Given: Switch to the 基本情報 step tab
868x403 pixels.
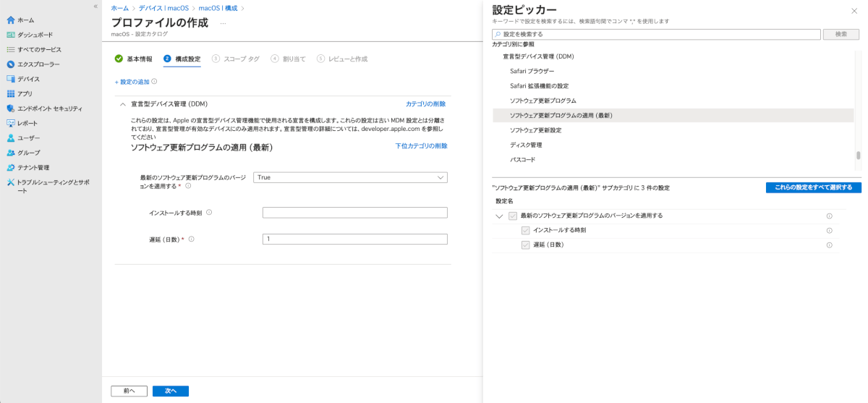Looking at the screenshot, I should tap(134, 59).
